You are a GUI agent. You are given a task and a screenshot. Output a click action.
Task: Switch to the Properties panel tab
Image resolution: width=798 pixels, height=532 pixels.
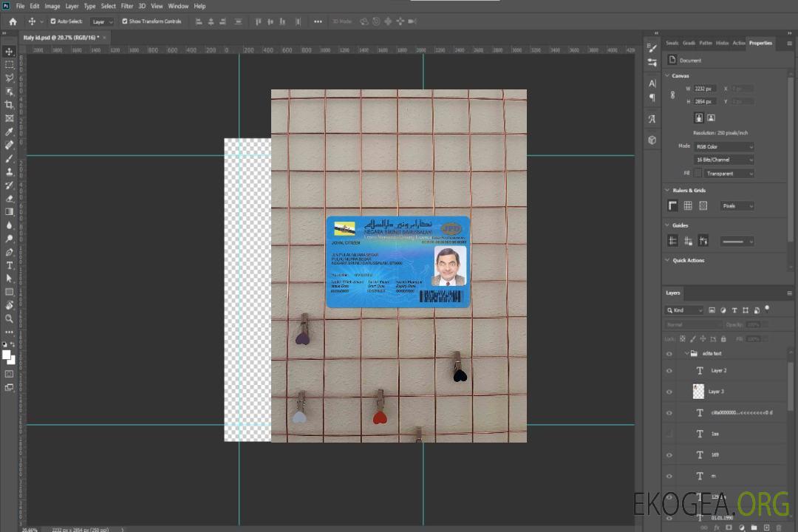(x=760, y=43)
